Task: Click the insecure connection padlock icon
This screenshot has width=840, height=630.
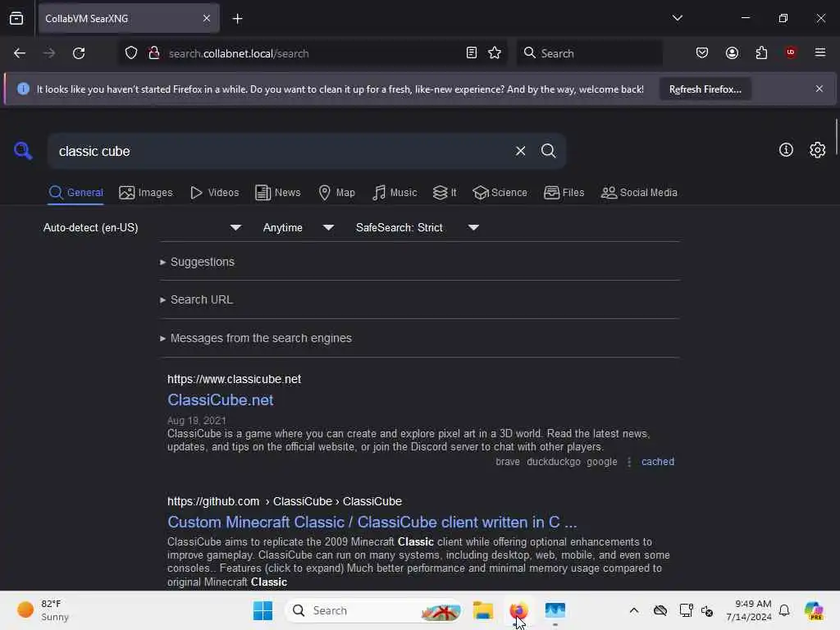Action: click(x=154, y=53)
